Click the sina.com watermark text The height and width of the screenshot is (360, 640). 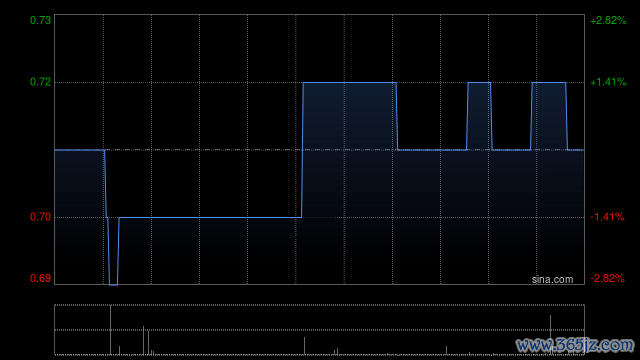click(x=552, y=280)
